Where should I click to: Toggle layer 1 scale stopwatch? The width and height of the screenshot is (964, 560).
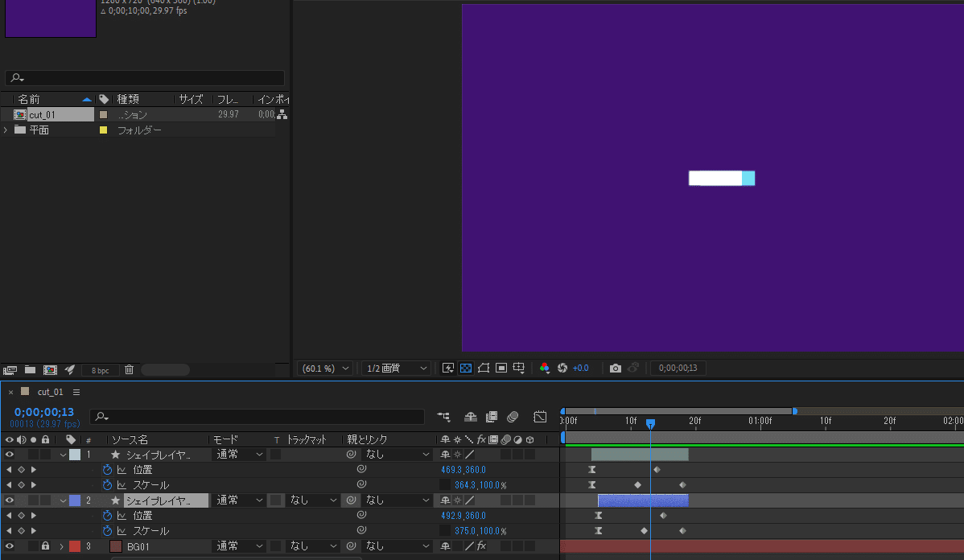[108, 485]
